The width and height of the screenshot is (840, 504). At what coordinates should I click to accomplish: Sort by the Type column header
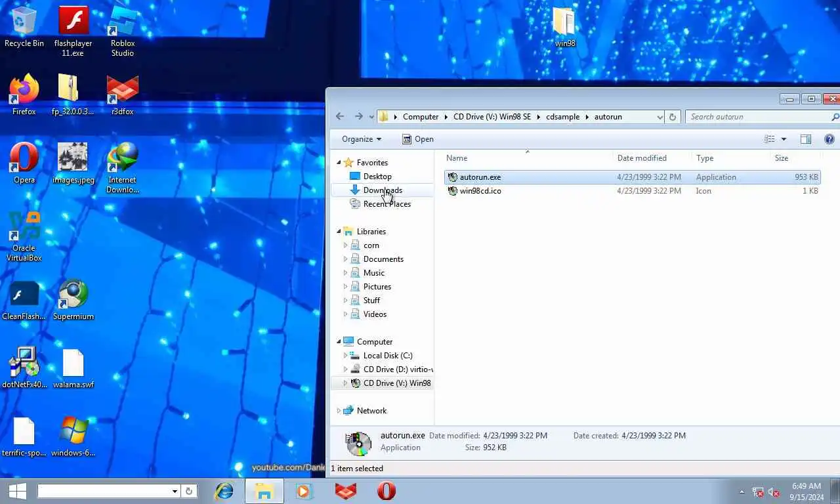tap(730, 158)
